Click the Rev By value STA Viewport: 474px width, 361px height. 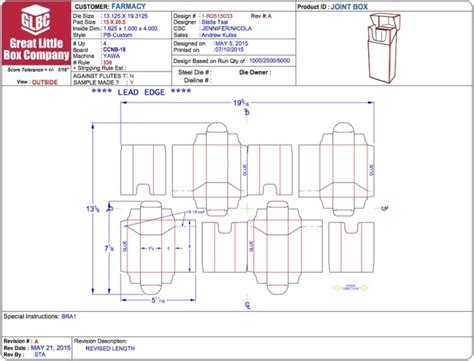[x=40, y=355]
